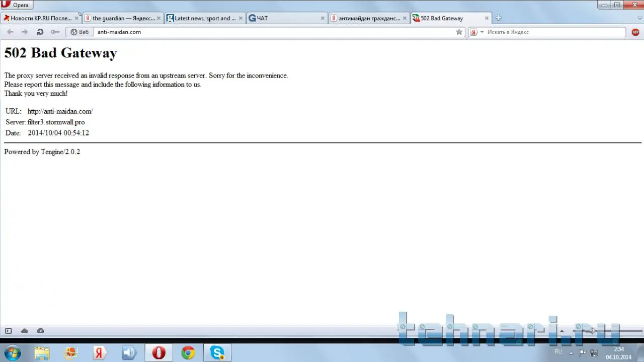Screen dimensions: 644x362
Task: Open the password wand key icon
Action: (55, 32)
